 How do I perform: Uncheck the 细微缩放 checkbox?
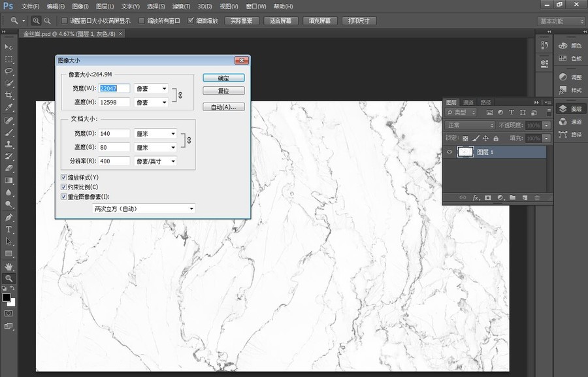tap(191, 20)
